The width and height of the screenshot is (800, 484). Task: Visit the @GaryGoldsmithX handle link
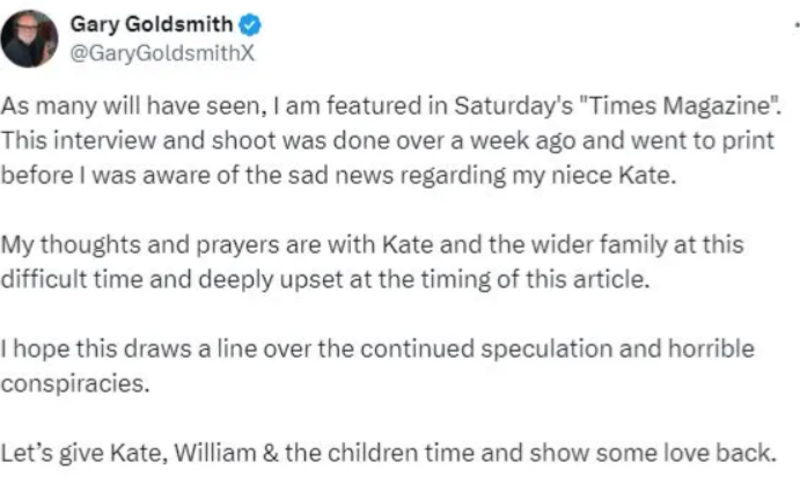tap(162, 54)
